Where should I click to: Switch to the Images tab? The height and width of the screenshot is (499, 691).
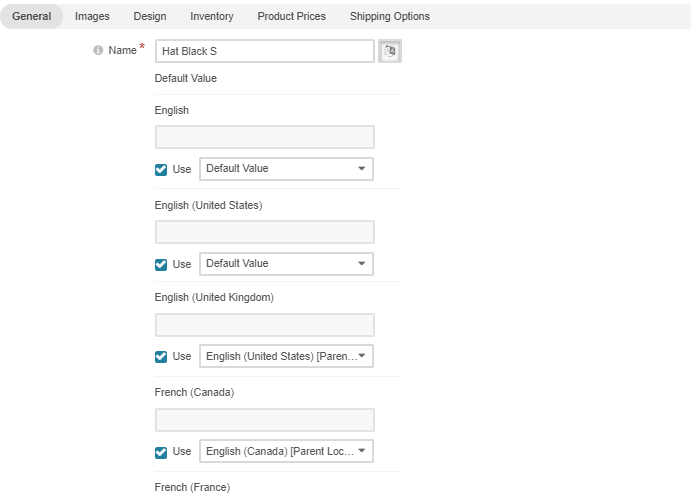[92, 16]
